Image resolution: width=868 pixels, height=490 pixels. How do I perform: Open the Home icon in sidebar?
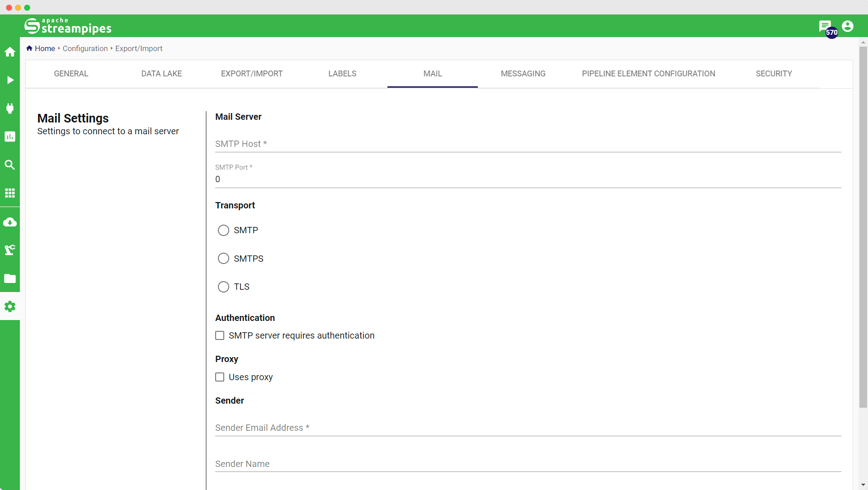click(x=10, y=52)
